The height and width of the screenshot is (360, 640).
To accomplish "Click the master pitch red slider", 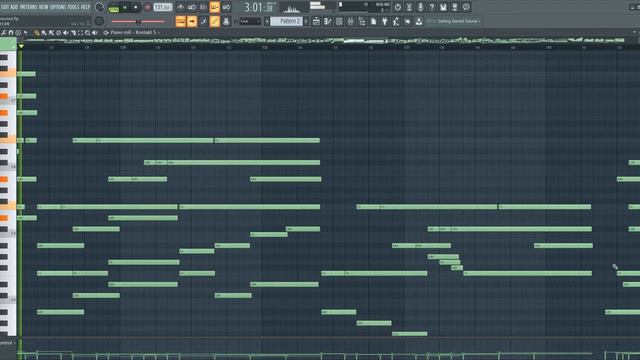I will point(138,21).
